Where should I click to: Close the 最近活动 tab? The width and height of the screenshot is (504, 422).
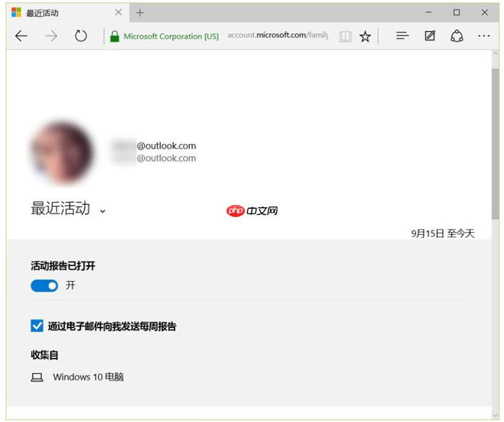point(118,13)
